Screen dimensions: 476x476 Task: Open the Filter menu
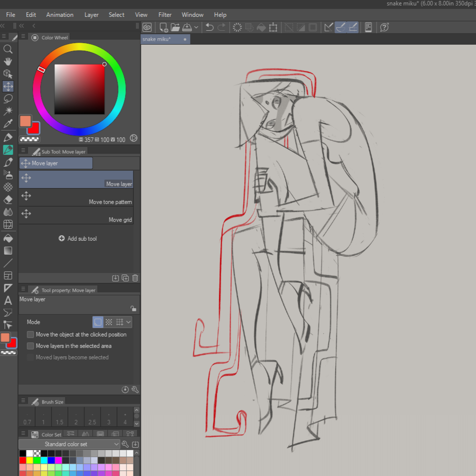[x=165, y=15]
